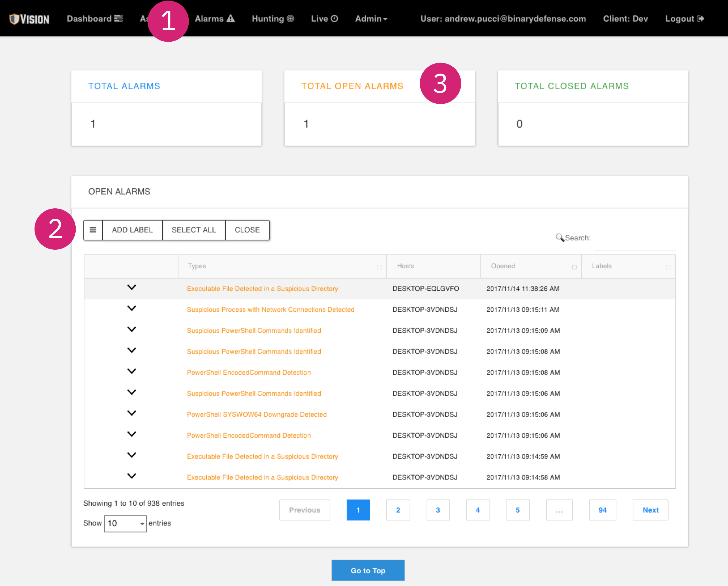This screenshot has height=586, width=728.
Task: Open Executable File alarm on DESKTOP-EQLGVFO
Action: tap(263, 288)
